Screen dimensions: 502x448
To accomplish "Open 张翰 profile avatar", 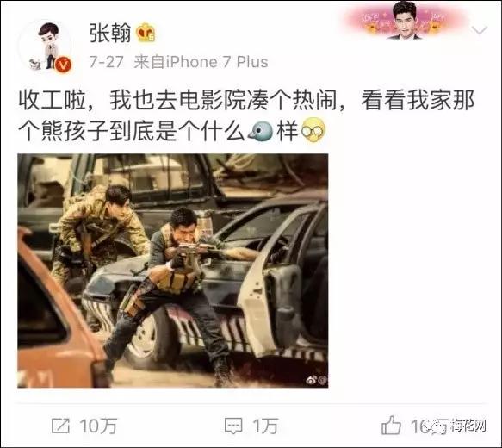I will 46,46.
